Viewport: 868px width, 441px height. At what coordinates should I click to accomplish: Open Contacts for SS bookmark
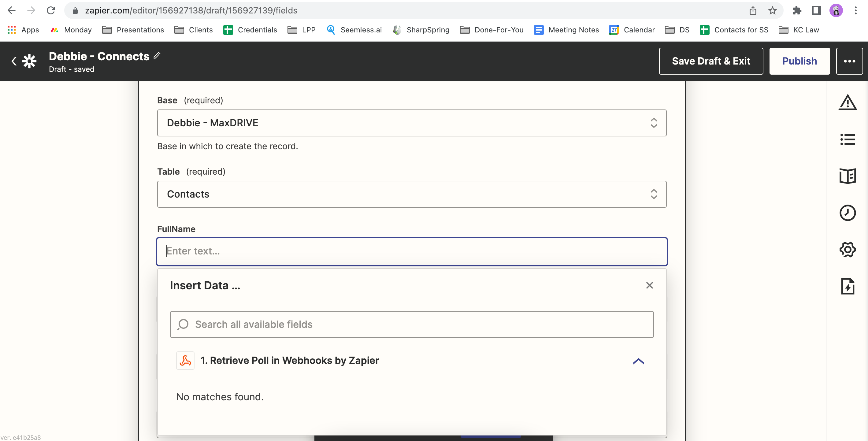[x=734, y=30]
